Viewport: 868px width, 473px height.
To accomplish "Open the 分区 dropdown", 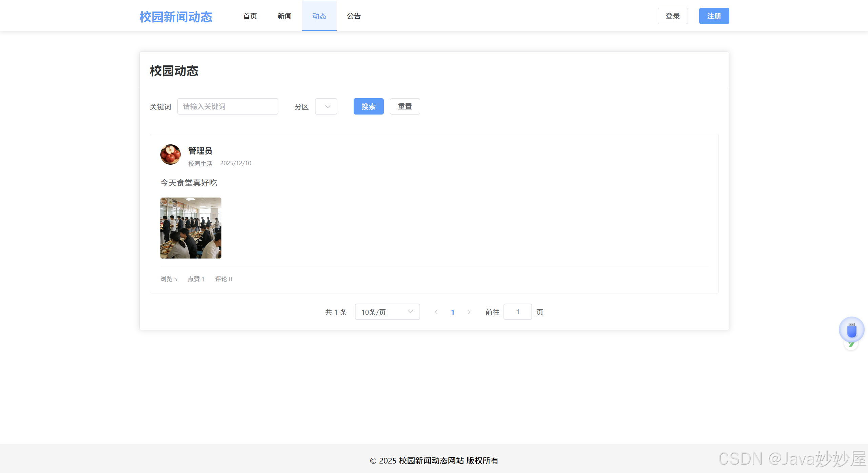I will [326, 106].
